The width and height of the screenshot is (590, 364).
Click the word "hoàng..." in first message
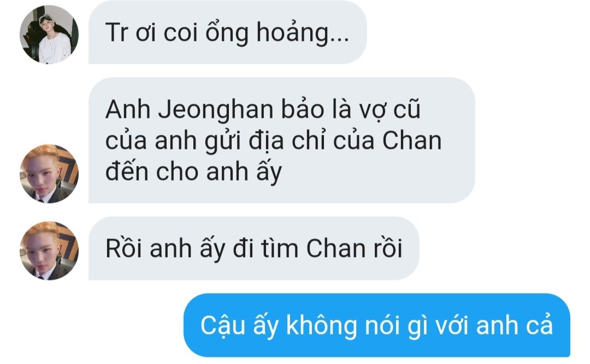point(303,33)
